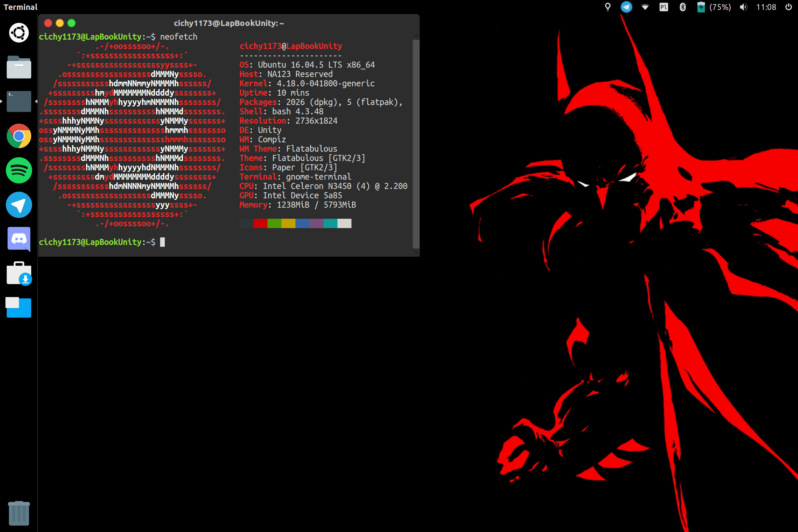Click the 'Resolution: 2736x1824' line
This screenshot has width=798, height=532.
coord(288,121)
